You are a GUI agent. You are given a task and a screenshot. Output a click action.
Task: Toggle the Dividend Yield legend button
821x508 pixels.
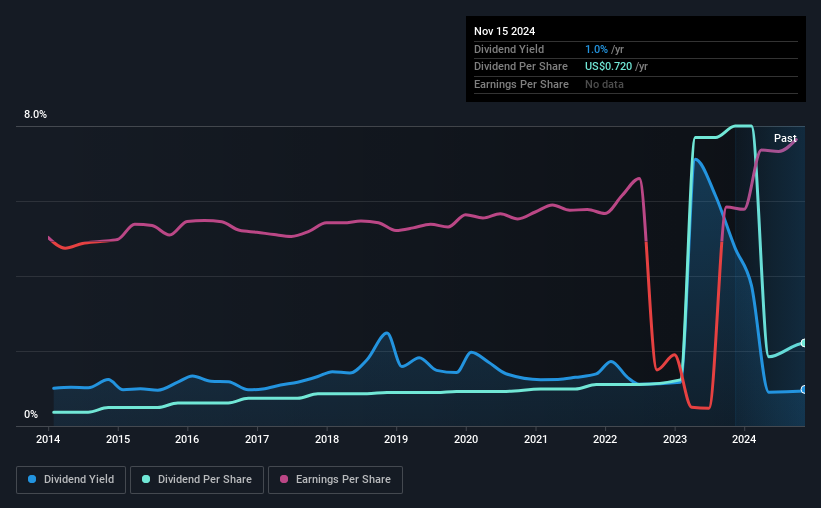point(71,480)
